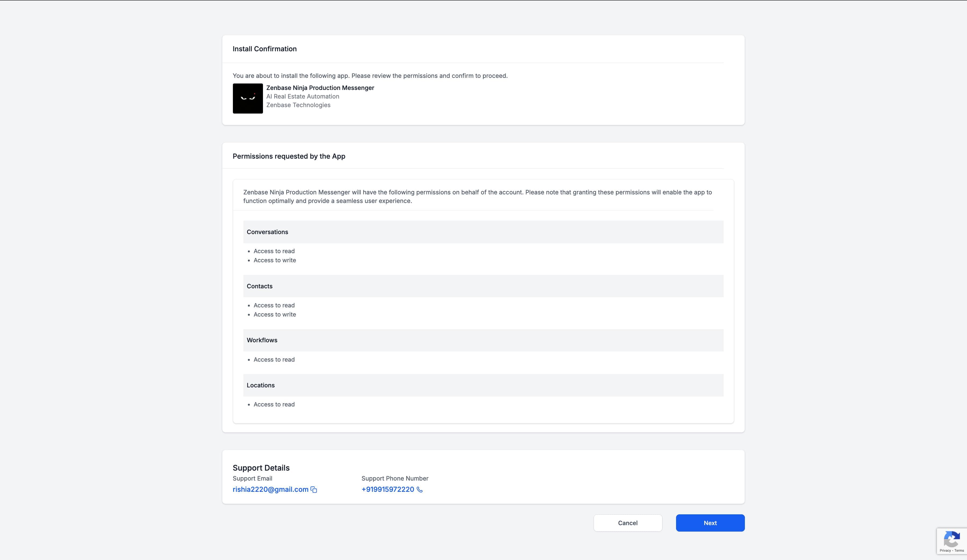The width and height of the screenshot is (967, 560).
Task: Select the Install Confirmation header
Action: click(264, 49)
